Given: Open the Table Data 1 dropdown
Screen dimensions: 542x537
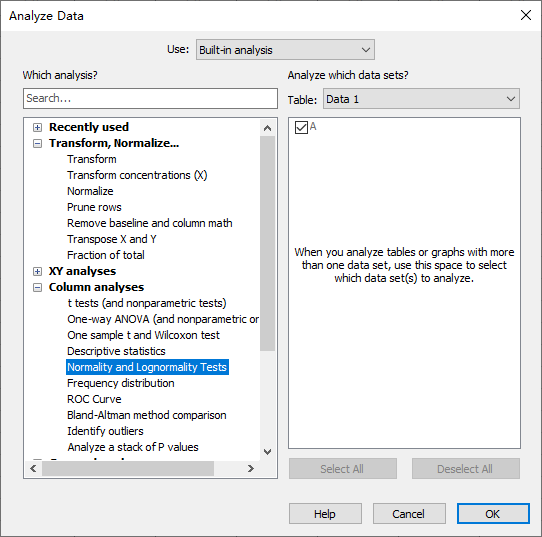Looking at the screenshot, I should 421,99.
